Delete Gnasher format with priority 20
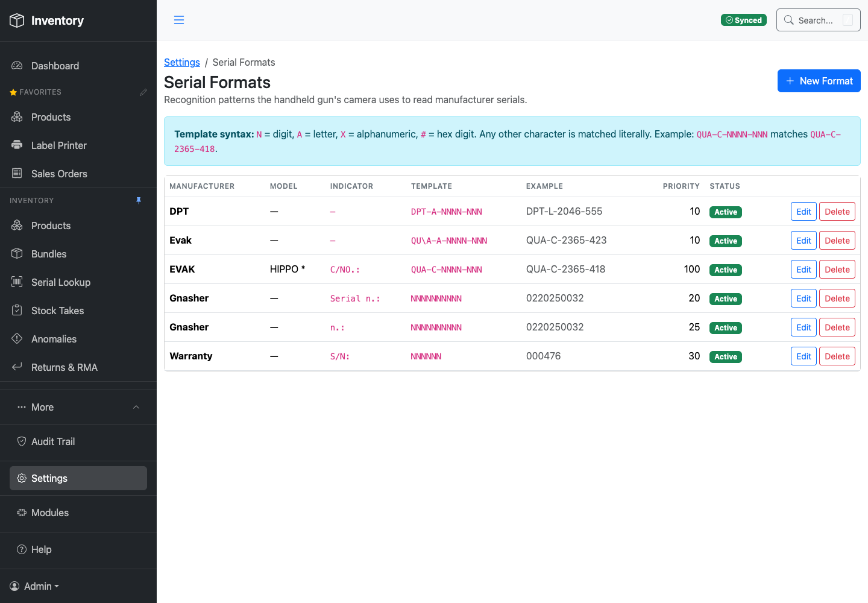This screenshot has width=868, height=603. coord(837,298)
